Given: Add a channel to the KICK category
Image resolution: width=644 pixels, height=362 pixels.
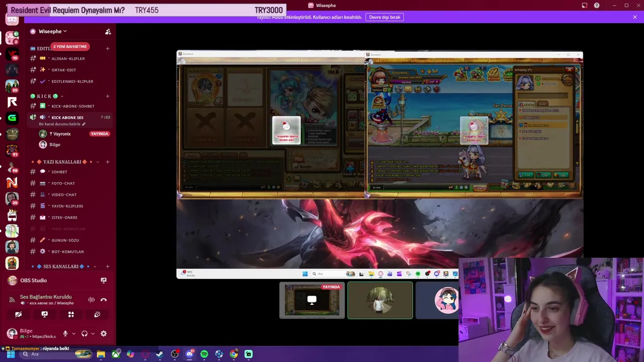Looking at the screenshot, I should (x=108, y=96).
